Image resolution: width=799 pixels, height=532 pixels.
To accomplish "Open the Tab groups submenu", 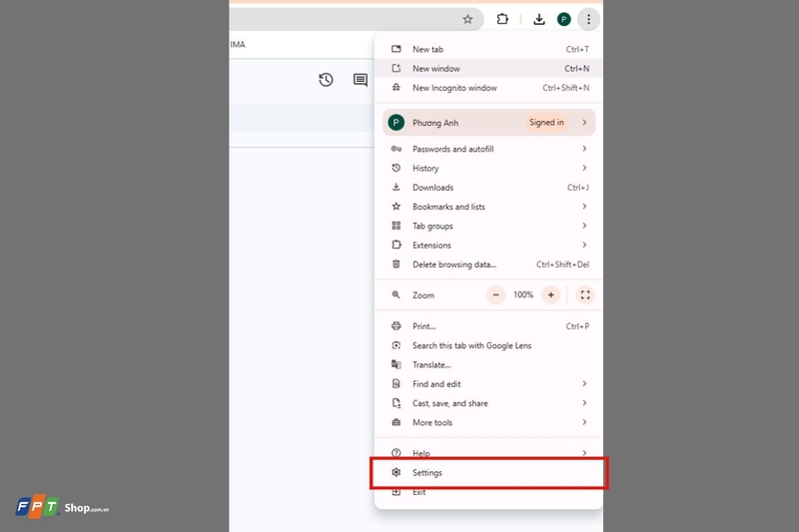I will pos(488,226).
